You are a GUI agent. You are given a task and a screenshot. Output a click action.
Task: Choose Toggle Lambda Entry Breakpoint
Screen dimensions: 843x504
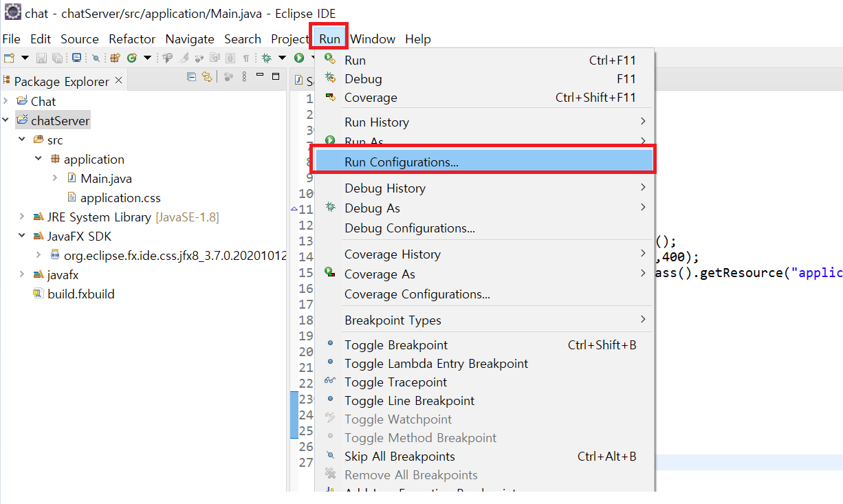[x=485, y=364]
